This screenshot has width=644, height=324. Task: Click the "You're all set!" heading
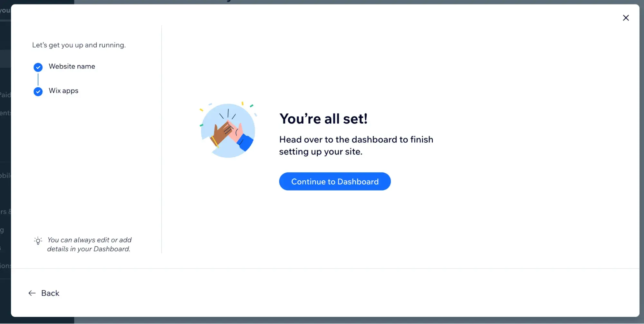323,119
